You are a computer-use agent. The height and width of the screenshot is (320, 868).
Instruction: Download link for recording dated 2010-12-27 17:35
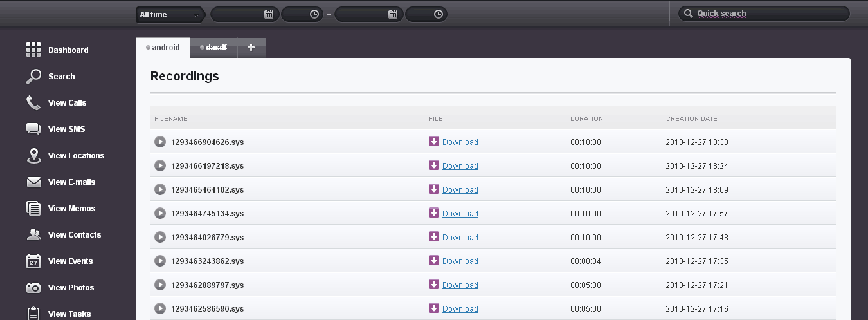[460, 261]
